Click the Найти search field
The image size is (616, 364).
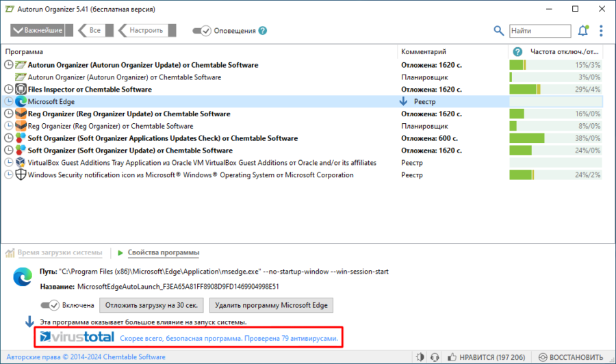pos(540,31)
